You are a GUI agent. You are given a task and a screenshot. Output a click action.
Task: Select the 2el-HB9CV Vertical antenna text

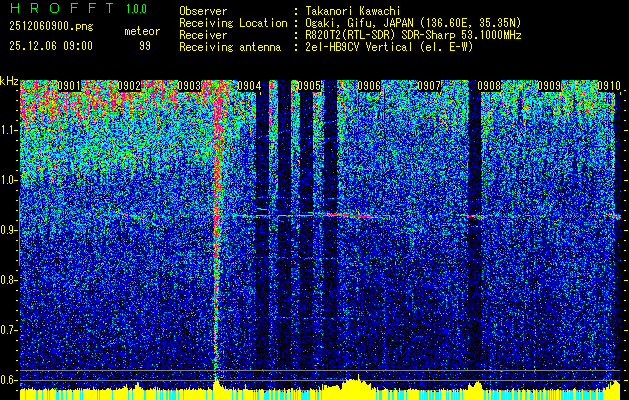[x=358, y=47]
